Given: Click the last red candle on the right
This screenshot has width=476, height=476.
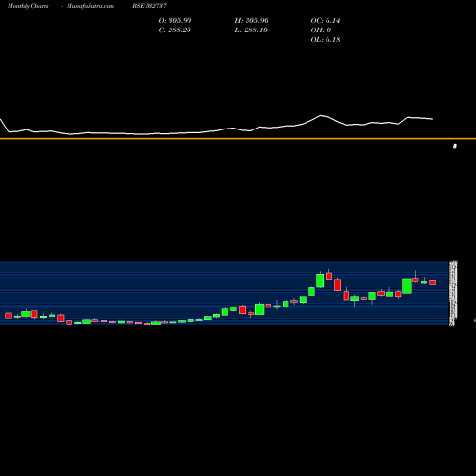Looking at the screenshot, I should click(x=433, y=282).
